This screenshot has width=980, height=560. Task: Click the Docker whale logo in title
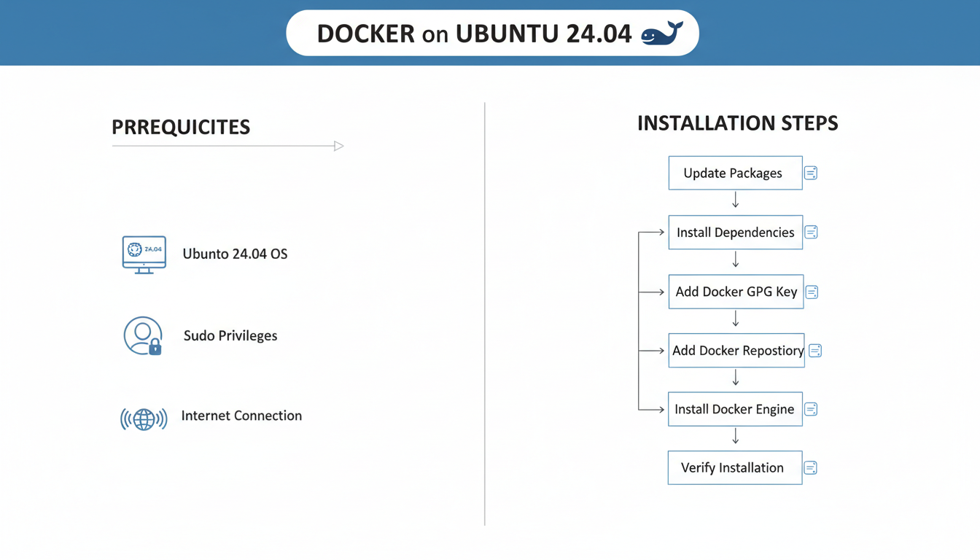661,34
